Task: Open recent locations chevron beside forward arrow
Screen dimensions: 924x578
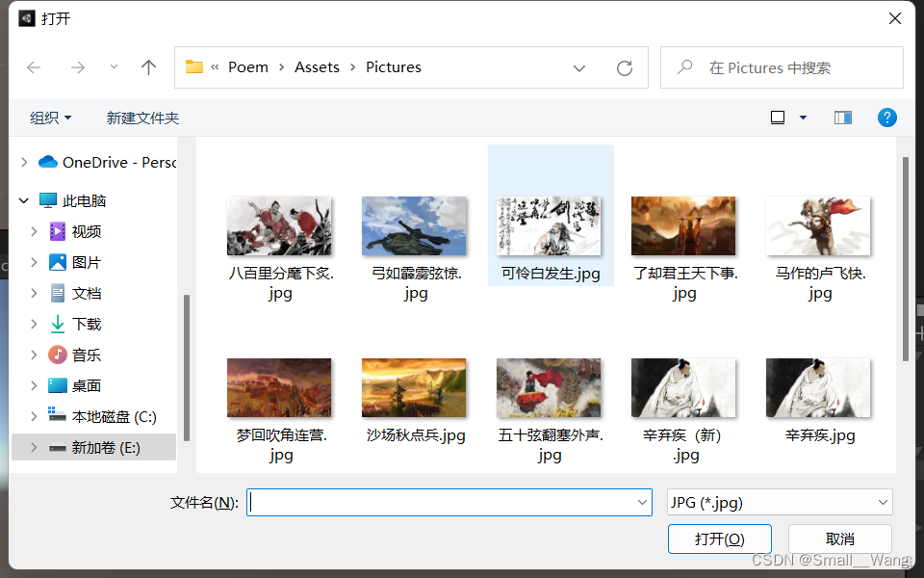Action: click(x=114, y=67)
